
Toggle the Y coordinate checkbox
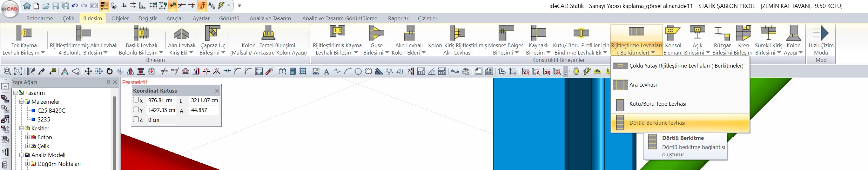tap(136, 110)
